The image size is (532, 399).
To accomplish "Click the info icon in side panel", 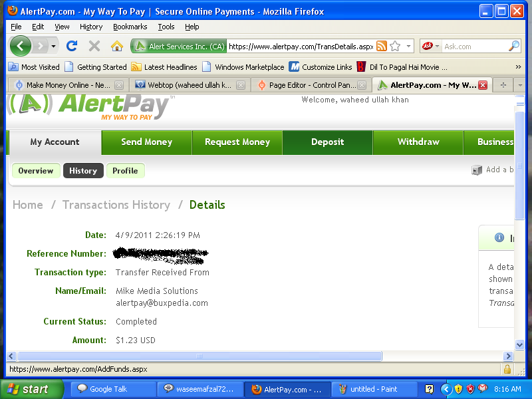I will coord(499,237).
